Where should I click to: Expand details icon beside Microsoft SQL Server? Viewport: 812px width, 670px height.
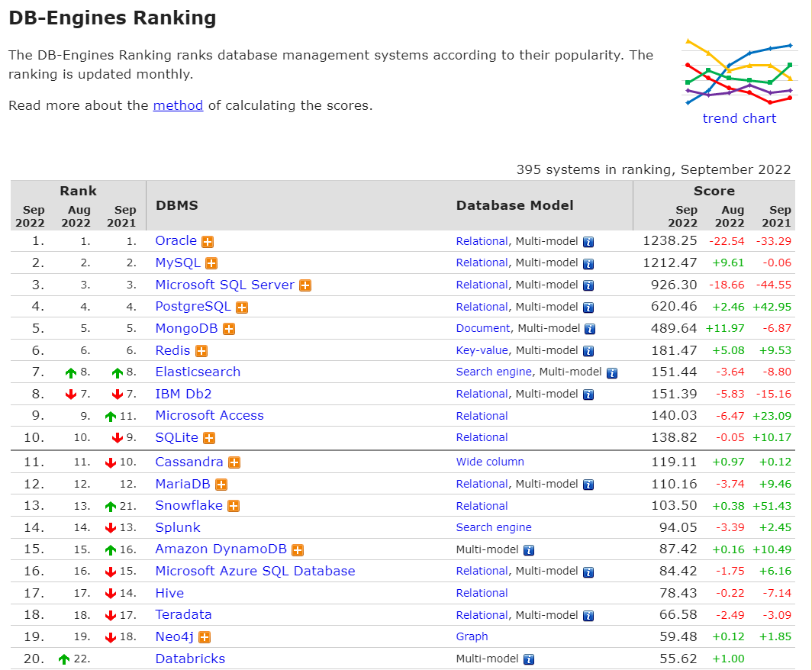coord(305,286)
